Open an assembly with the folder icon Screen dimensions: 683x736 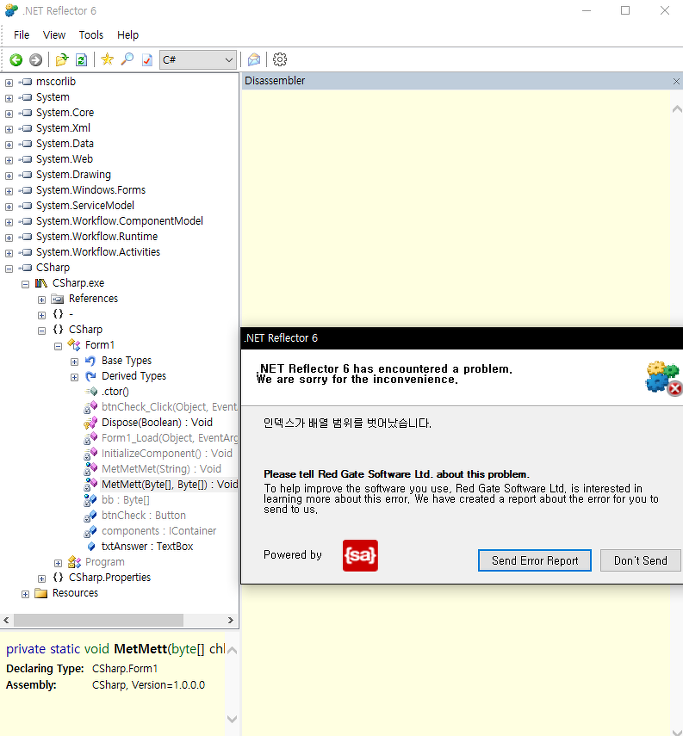(x=62, y=60)
